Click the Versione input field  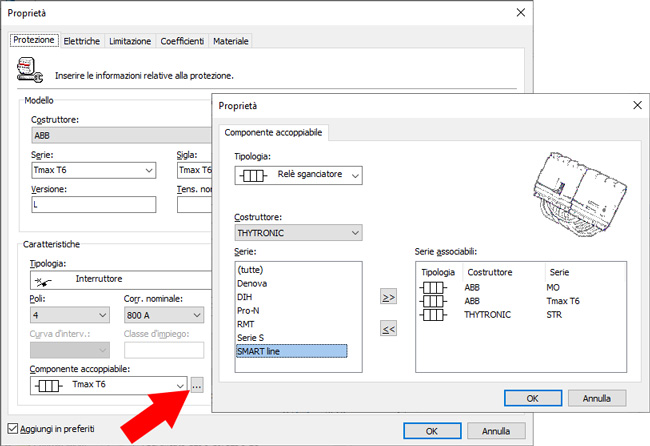(94, 204)
